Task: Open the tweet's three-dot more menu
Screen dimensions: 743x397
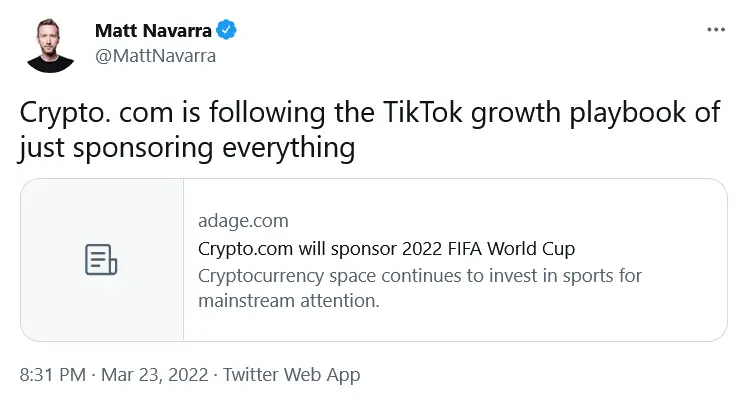Action: click(716, 30)
